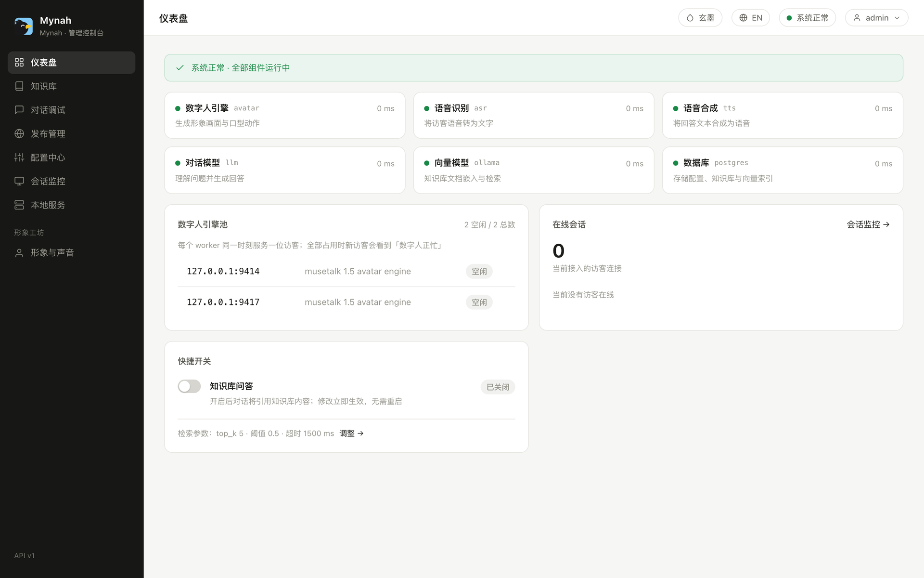The height and width of the screenshot is (578, 924).
Task: Click the 空闲 badge for port 9417
Action: pyautogui.click(x=479, y=302)
